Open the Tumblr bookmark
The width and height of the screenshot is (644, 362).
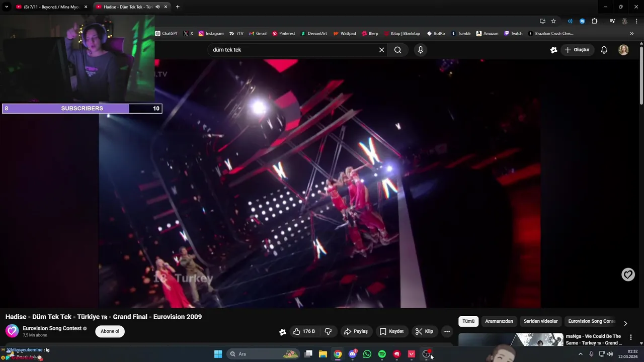461,34
